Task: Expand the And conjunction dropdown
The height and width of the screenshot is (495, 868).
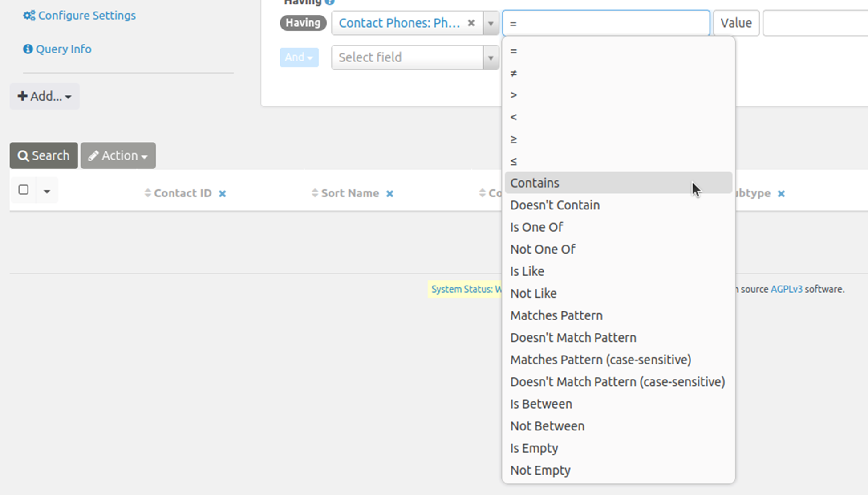Action: 299,57
